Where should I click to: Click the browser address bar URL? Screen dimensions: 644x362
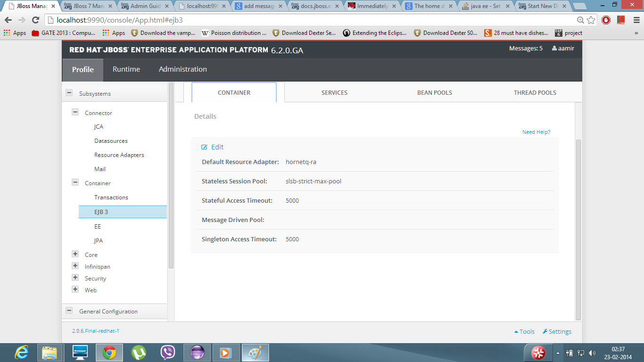point(120,20)
